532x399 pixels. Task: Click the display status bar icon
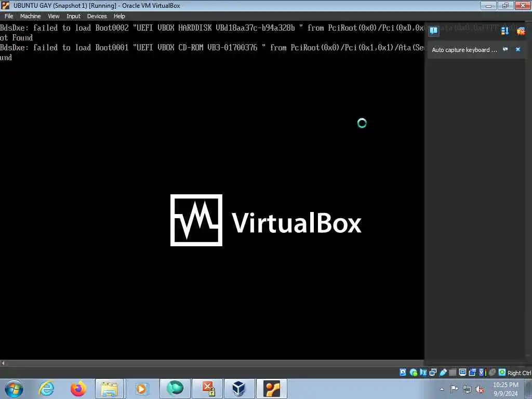click(462, 372)
